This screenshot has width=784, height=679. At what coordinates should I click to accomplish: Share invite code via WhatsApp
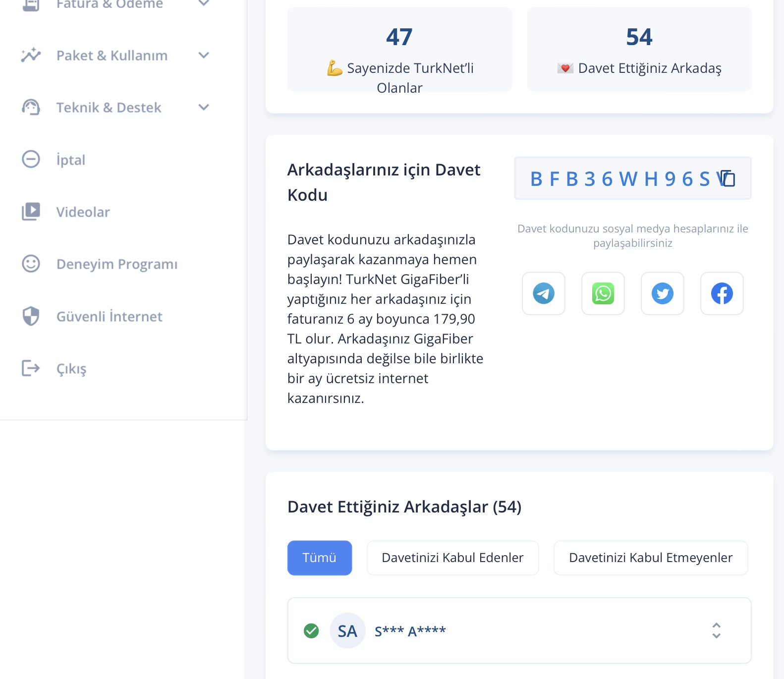[603, 293]
